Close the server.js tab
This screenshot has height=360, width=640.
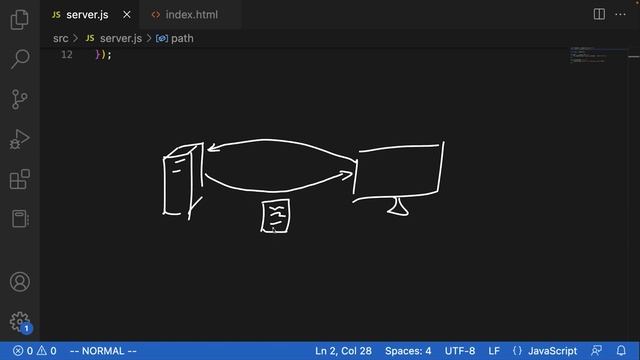click(x=127, y=15)
